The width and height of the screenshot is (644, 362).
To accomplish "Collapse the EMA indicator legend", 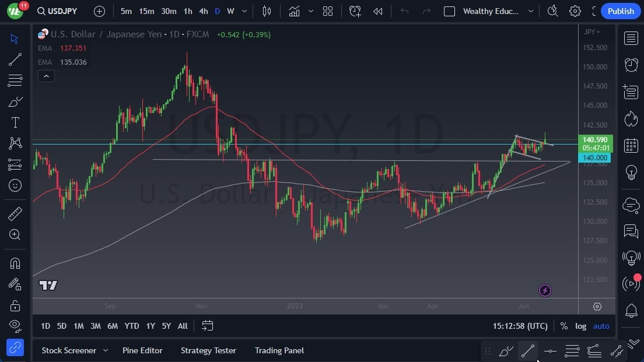I will point(46,76).
